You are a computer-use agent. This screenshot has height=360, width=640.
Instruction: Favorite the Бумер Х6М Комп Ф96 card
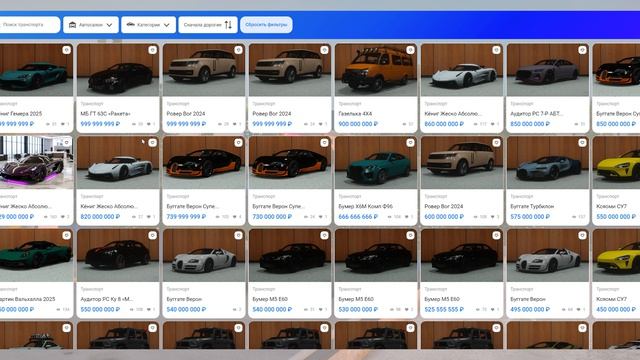click(x=410, y=142)
